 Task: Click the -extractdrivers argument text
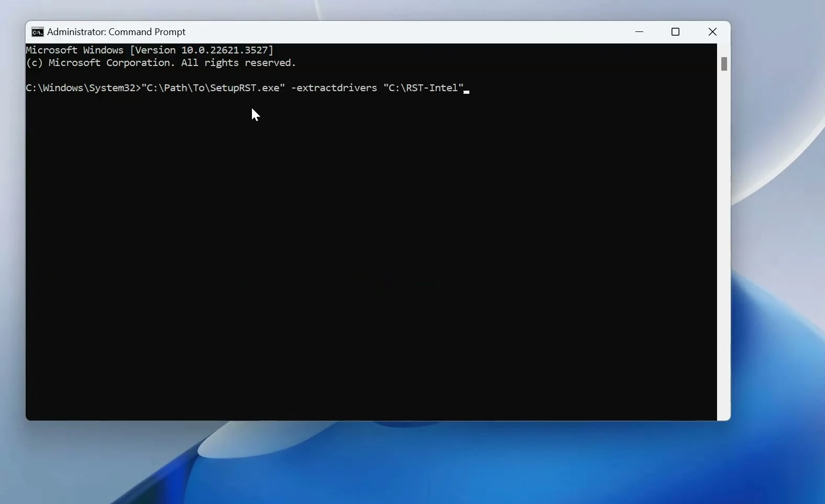[x=334, y=88]
